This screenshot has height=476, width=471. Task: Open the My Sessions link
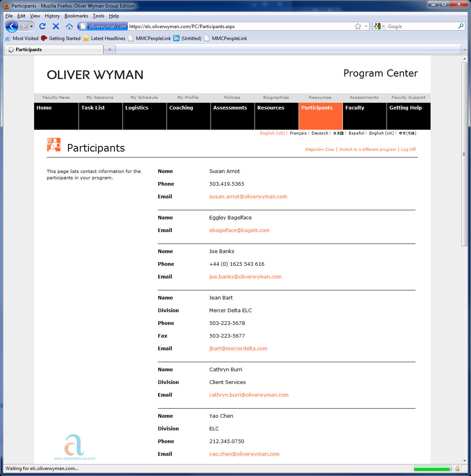[100, 98]
